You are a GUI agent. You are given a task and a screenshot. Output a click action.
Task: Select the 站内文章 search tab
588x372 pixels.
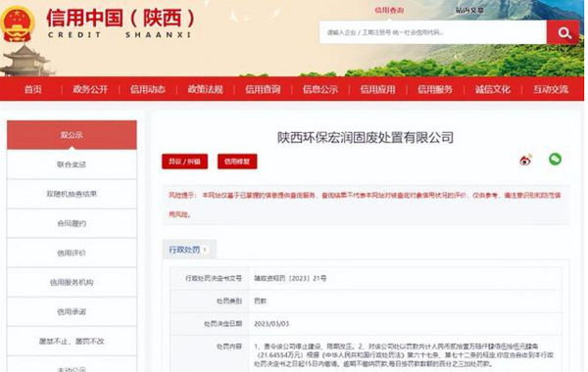click(x=469, y=10)
